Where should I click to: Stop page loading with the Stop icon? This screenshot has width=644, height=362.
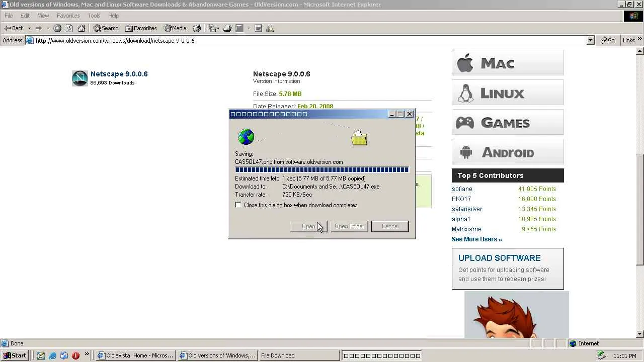tap(57, 28)
